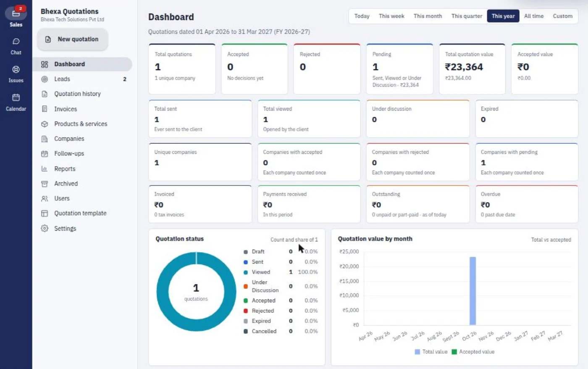The height and width of the screenshot is (369, 588).
Task: Click the Invoices receipt icon
Action: (x=45, y=109)
